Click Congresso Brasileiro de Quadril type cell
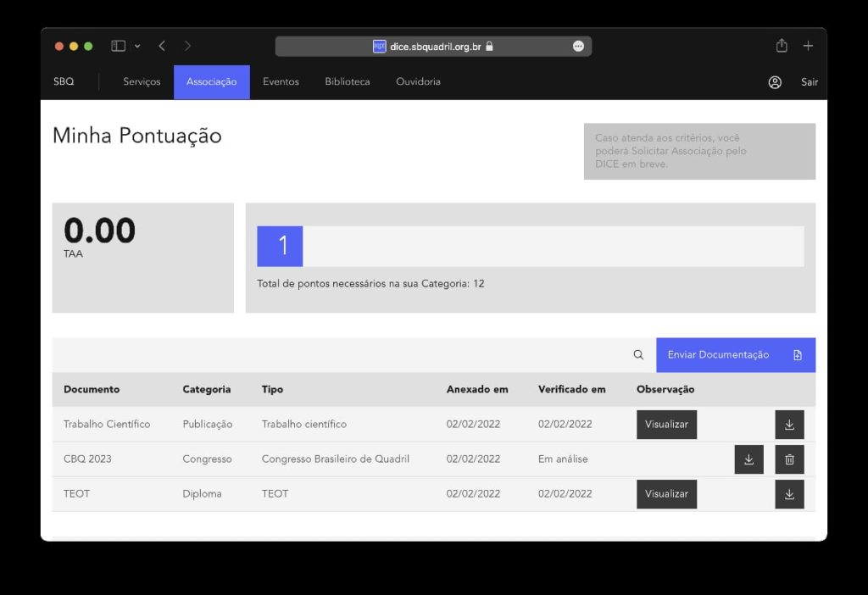This screenshot has width=868, height=595. (335, 459)
